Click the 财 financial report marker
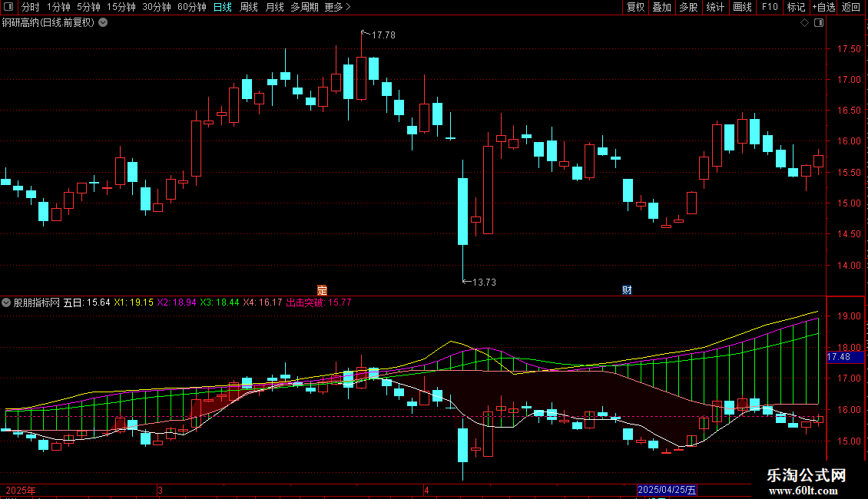Screen dimensions: 868x499 (x=627, y=290)
